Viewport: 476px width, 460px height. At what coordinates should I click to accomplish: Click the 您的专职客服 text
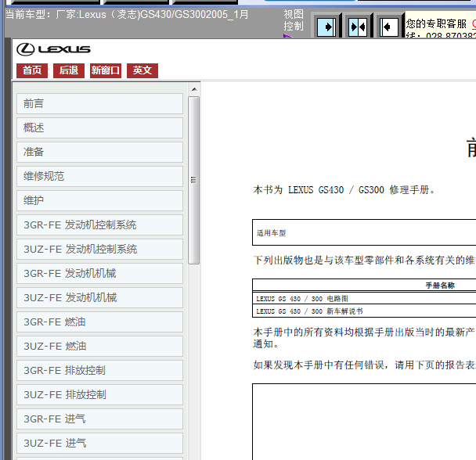click(436, 23)
